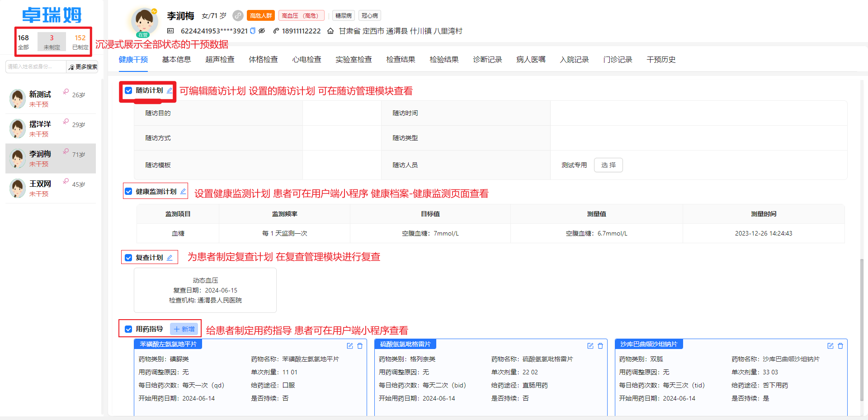868x420 pixels.
Task: Click edit icon on 沙库巴曲缬沙坦钠片 card
Action: [830, 346]
